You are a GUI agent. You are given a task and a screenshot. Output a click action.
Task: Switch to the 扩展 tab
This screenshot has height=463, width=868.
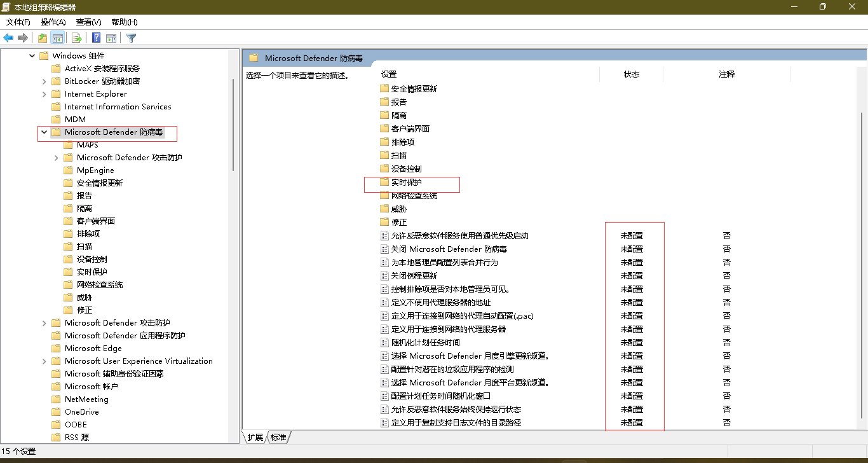[x=255, y=437]
